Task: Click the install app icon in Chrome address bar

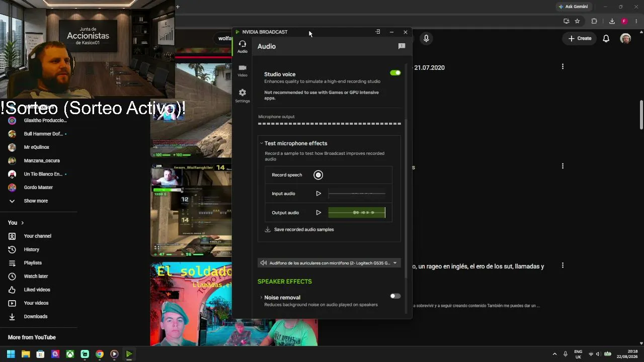Action: (566, 21)
